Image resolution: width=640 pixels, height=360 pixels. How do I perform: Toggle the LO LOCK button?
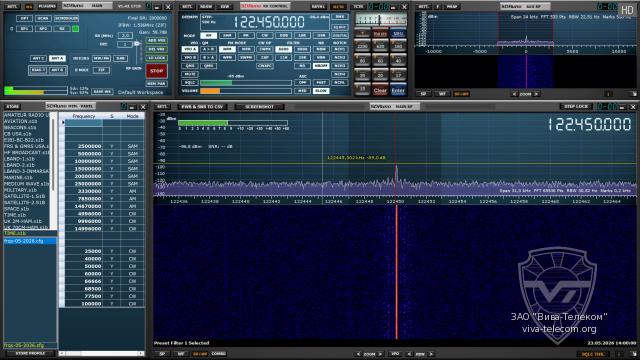[157, 58]
